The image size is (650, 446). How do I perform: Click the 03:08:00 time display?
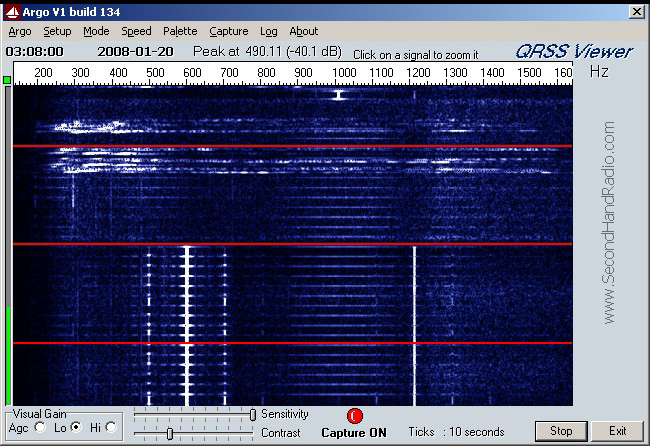pos(34,52)
